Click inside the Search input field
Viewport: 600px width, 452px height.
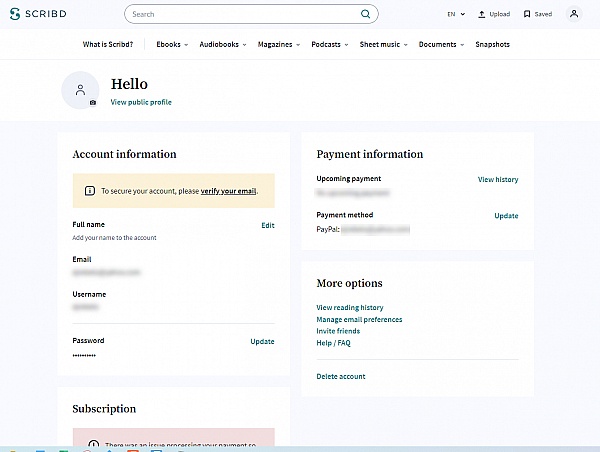click(240, 14)
